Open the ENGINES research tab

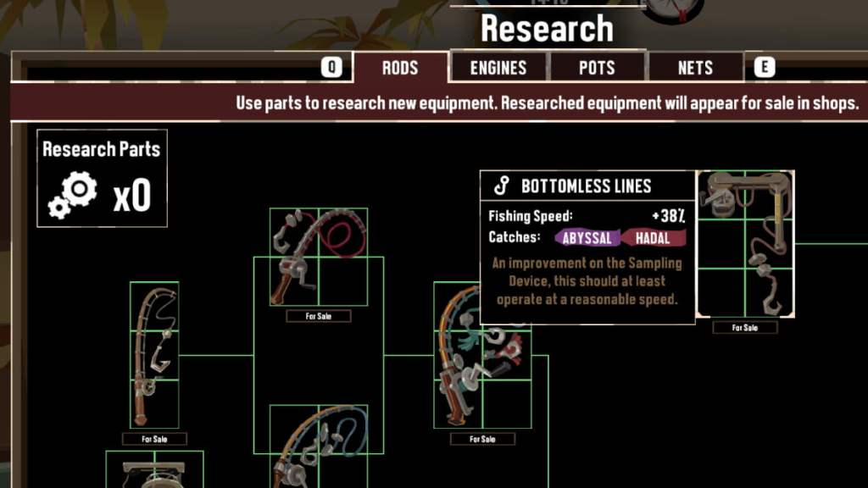(498, 68)
